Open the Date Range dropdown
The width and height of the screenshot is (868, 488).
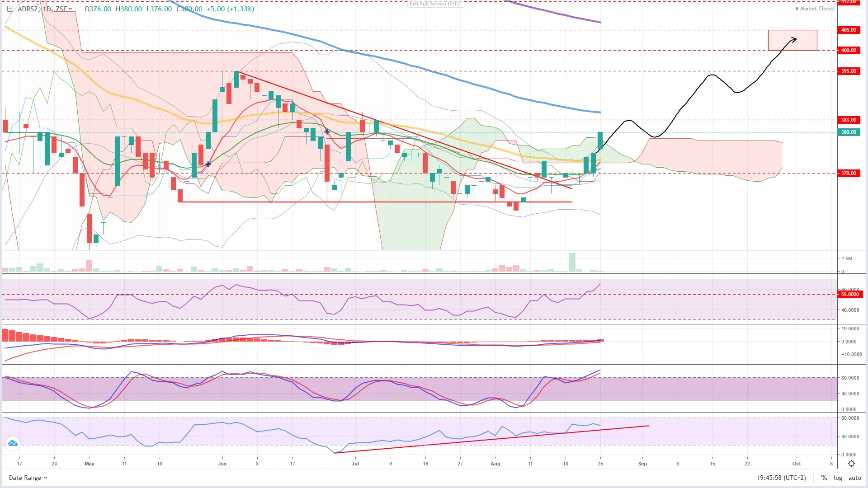(28, 478)
